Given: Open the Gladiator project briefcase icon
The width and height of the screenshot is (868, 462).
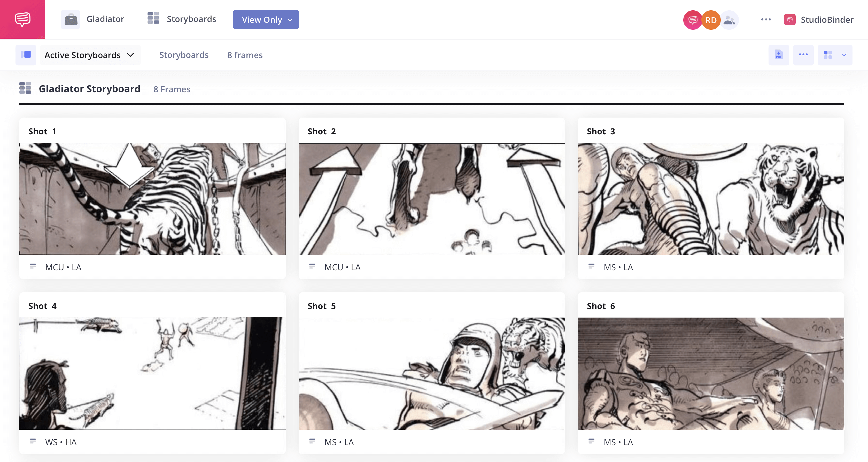Looking at the screenshot, I should coord(71,19).
